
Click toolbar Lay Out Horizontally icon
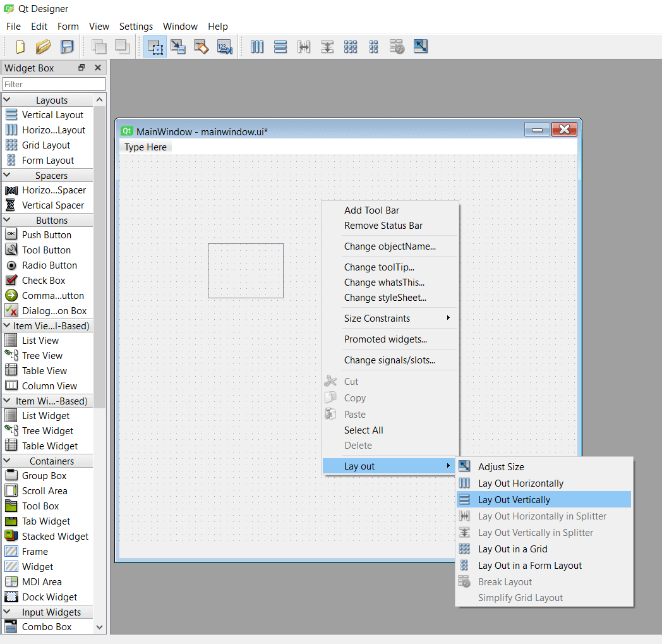click(256, 47)
